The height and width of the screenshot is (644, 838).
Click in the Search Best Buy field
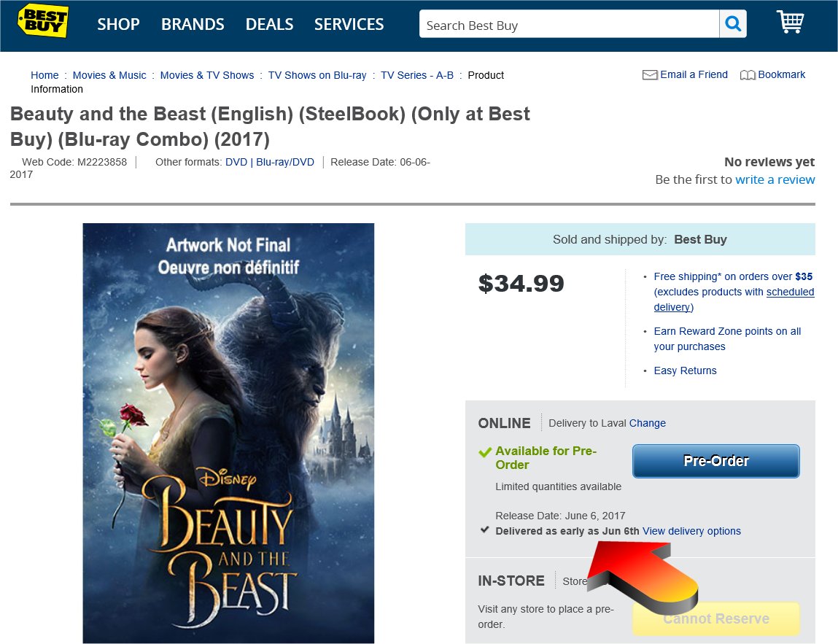(569, 24)
